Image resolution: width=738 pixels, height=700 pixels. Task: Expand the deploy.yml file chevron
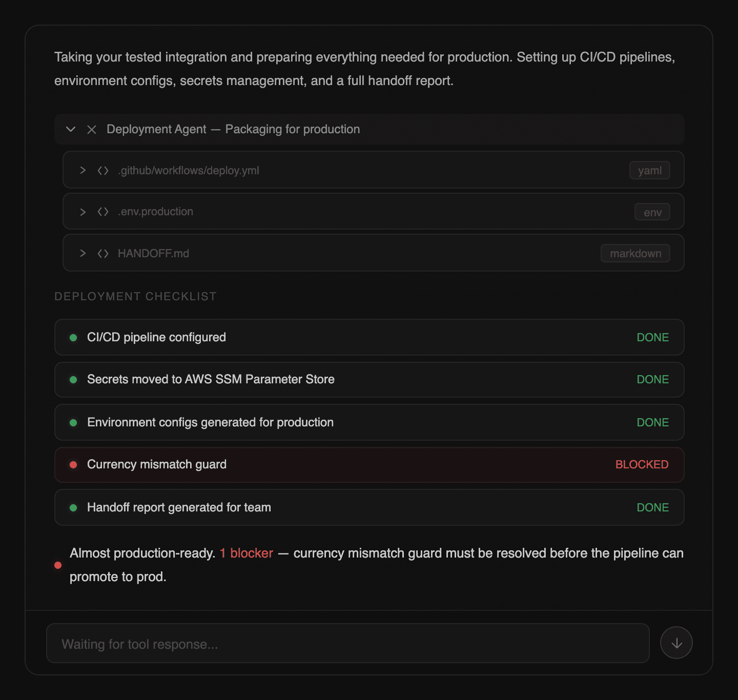click(x=83, y=170)
